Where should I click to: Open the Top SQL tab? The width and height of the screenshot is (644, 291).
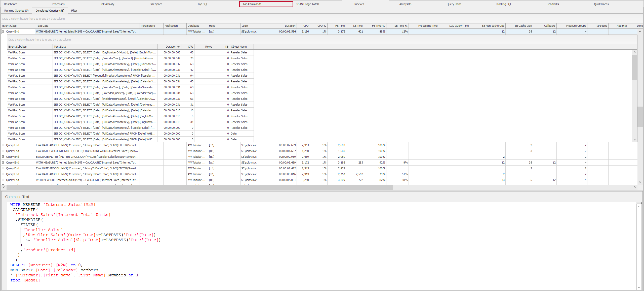[203, 4]
